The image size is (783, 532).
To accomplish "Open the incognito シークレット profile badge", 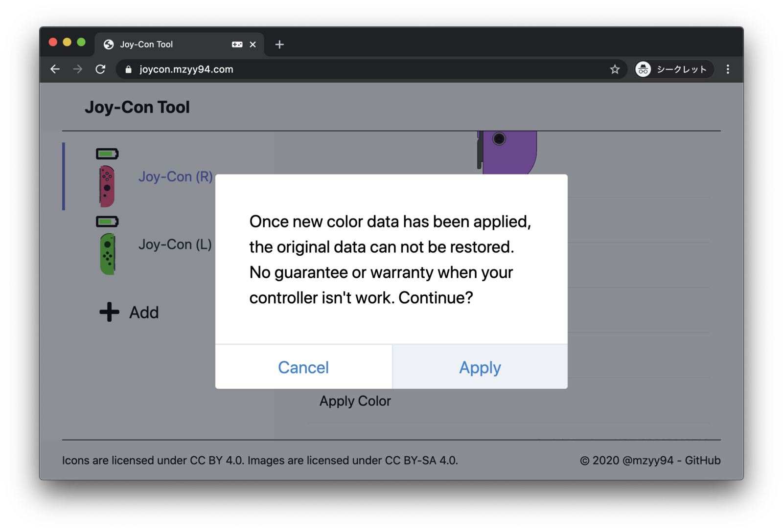I will pyautogui.click(x=673, y=69).
